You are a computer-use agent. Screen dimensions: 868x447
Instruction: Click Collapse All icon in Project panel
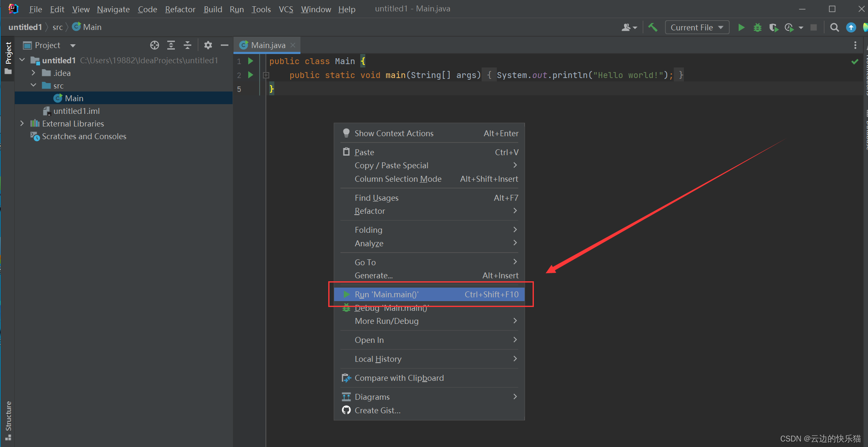(188, 45)
